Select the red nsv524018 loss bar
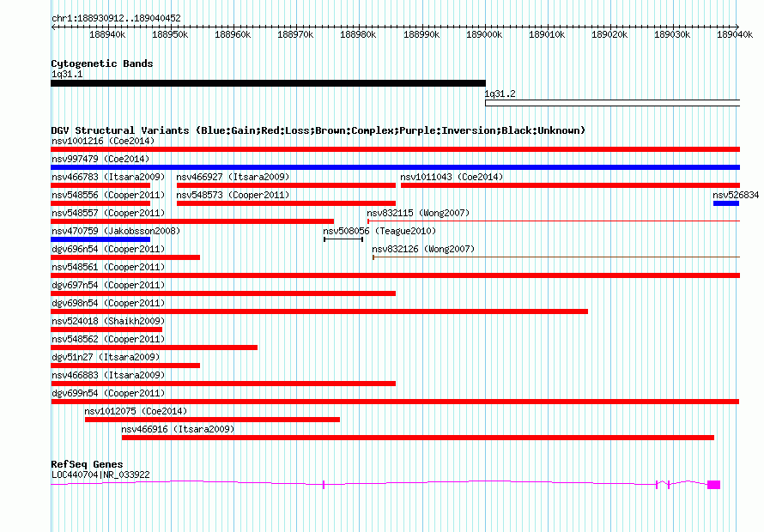Screen dimensions: 764x532 pyautogui.click(x=106, y=329)
